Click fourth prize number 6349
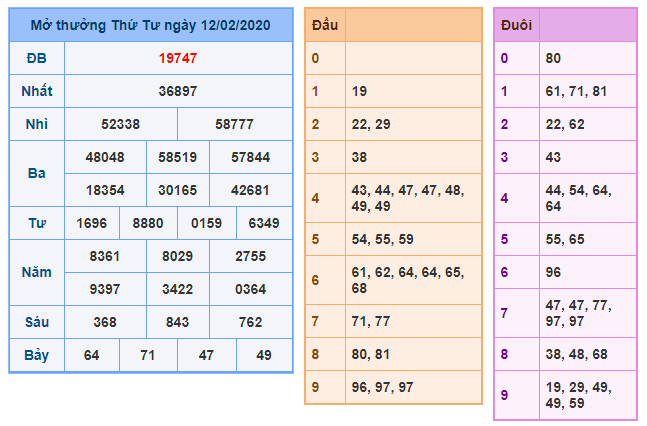 click(x=264, y=223)
